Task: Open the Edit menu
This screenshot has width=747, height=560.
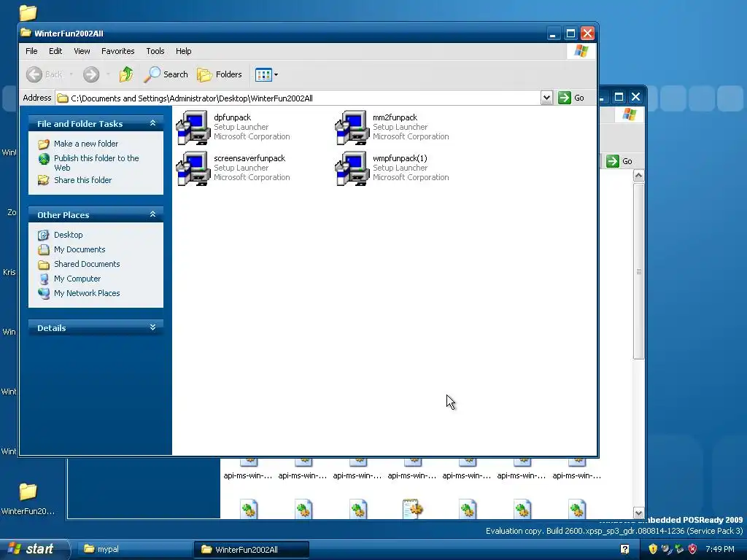Action: pos(55,51)
